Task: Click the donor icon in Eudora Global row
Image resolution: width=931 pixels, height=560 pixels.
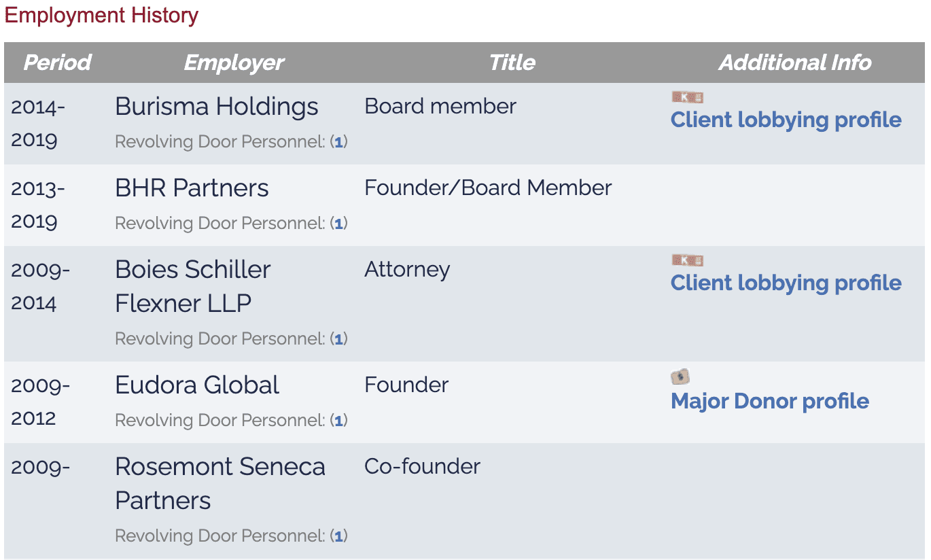Action: click(680, 377)
